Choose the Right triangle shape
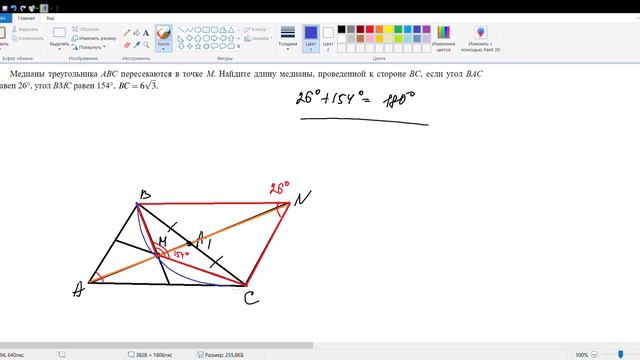640x360 pixels. 181,38
